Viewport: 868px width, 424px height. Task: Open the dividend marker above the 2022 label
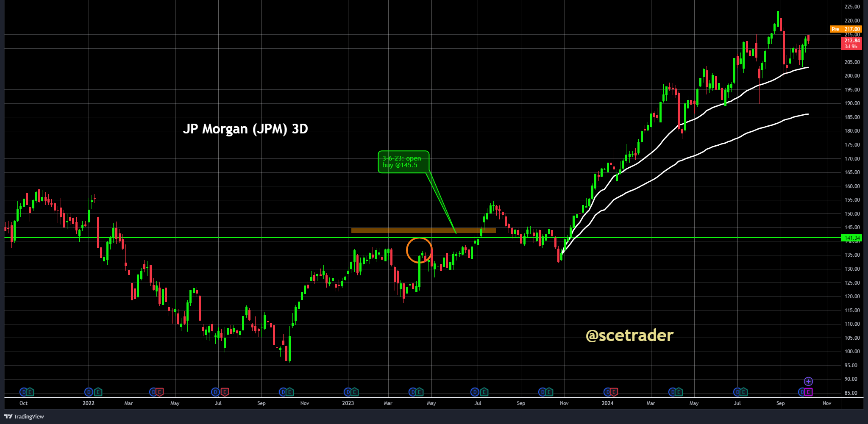[x=89, y=392]
